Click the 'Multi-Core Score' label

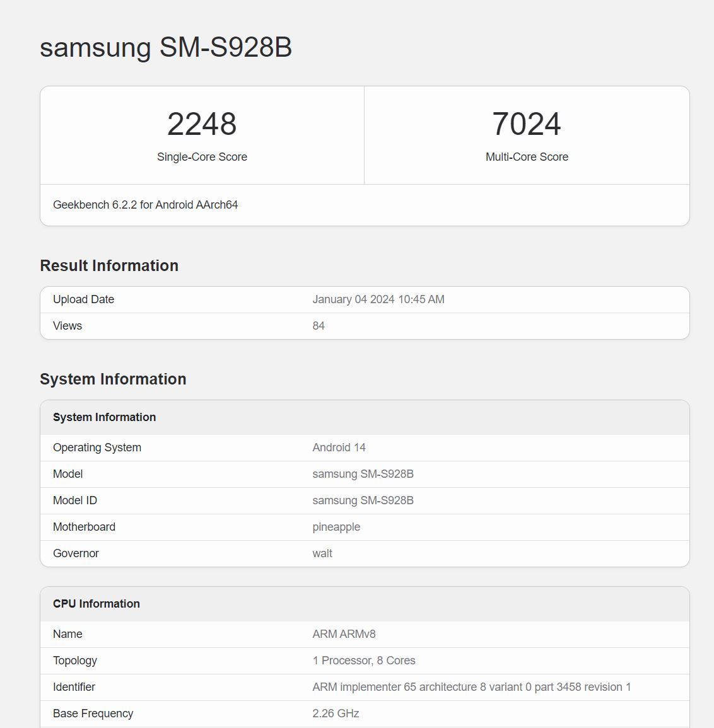point(527,157)
